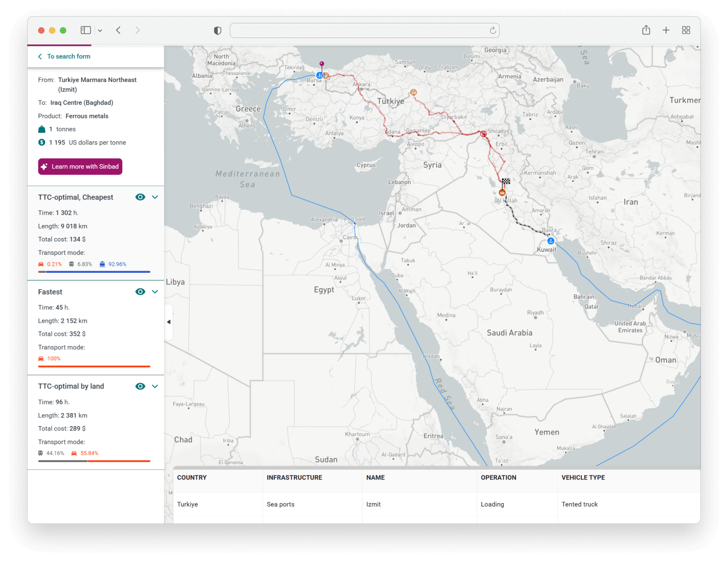Image resolution: width=728 pixels, height=562 pixels.
Task: Click Learn more with Sinbad button
Action: [x=80, y=167]
